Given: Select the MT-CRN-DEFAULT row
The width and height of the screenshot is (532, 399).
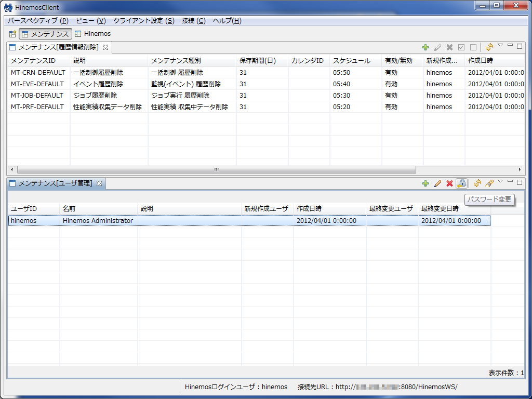Looking at the screenshot, I should pos(267,73).
